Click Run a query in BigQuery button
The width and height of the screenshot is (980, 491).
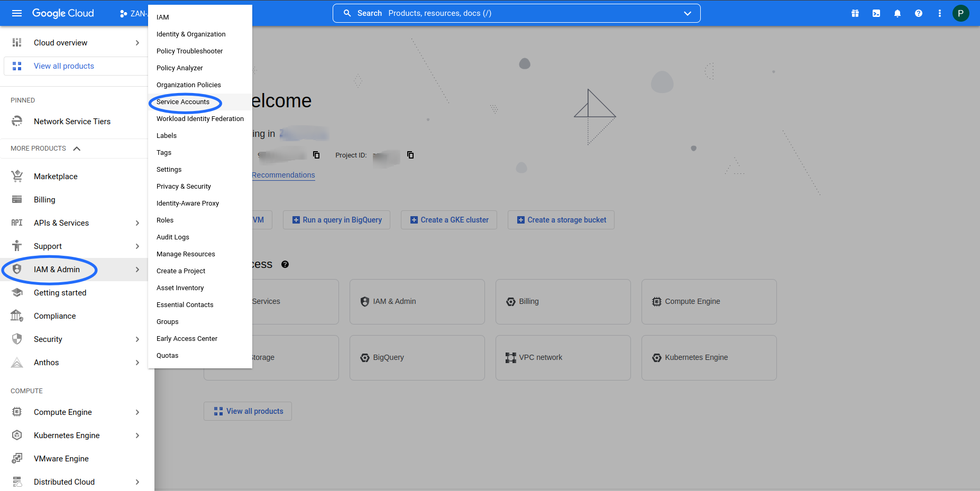click(336, 220)
